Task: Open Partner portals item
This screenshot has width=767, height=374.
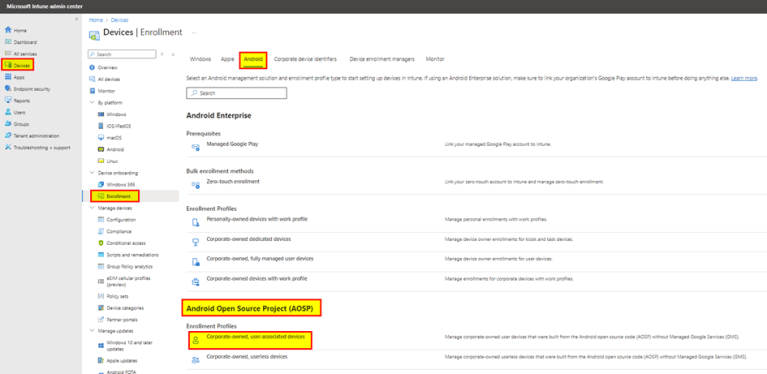Action: (x=122, y=320)
